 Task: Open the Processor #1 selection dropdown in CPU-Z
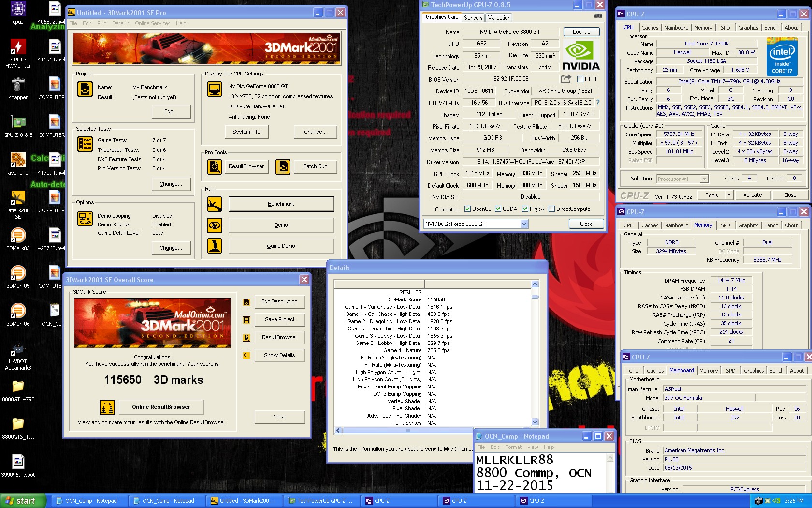pos(704,179)
